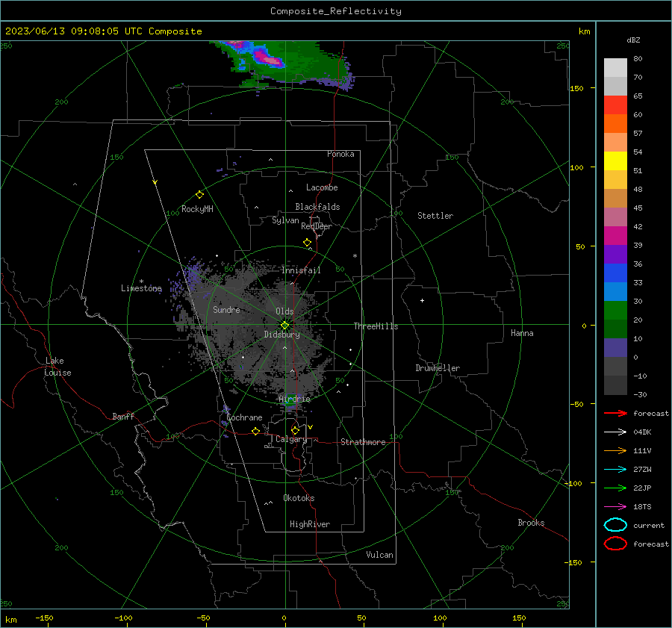
Task: Click the Calgary city label
Action: [291, 439]
